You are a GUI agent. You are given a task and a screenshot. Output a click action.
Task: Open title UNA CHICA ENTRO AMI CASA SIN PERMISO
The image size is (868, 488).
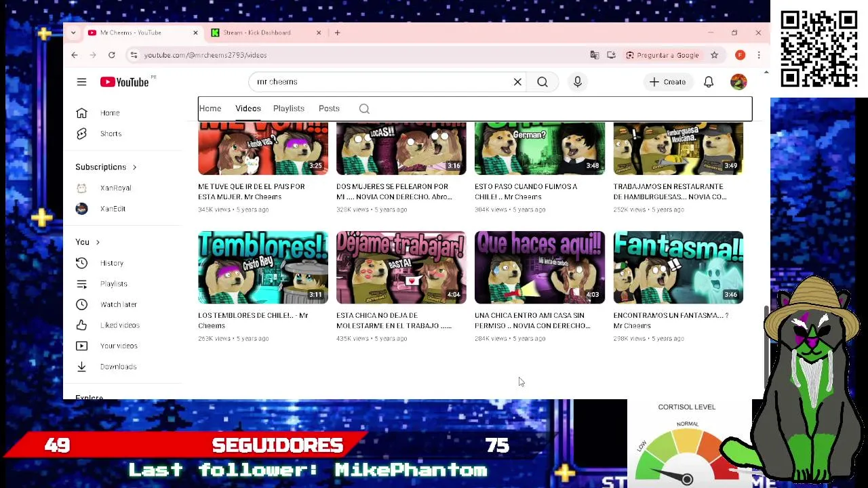click(532, 321)
